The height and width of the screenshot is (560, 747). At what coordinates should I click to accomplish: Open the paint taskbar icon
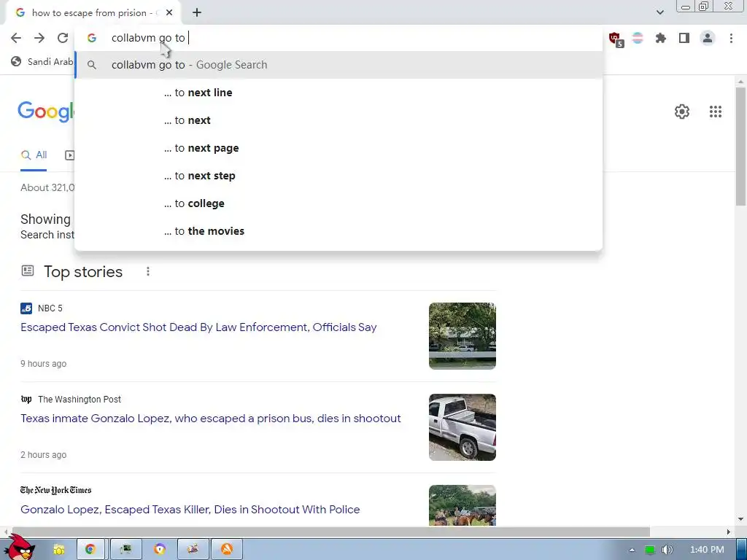[x=193, y=550]
